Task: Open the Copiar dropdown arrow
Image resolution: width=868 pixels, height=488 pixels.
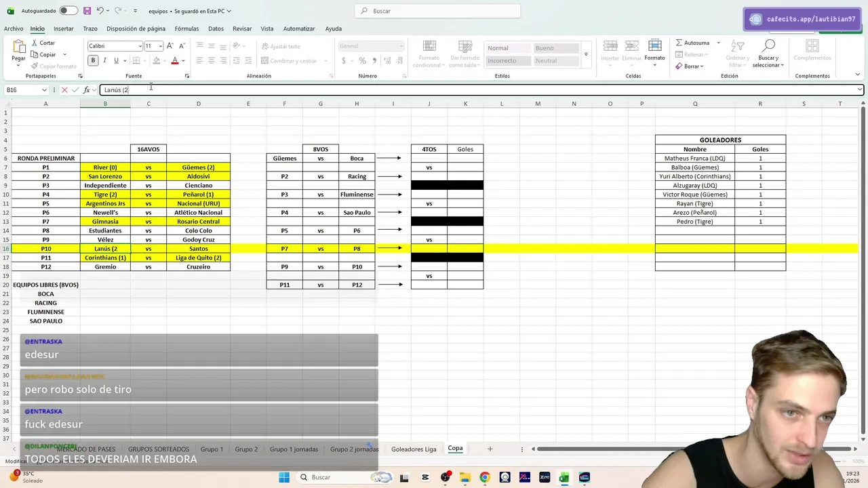Action: point(64,54)
